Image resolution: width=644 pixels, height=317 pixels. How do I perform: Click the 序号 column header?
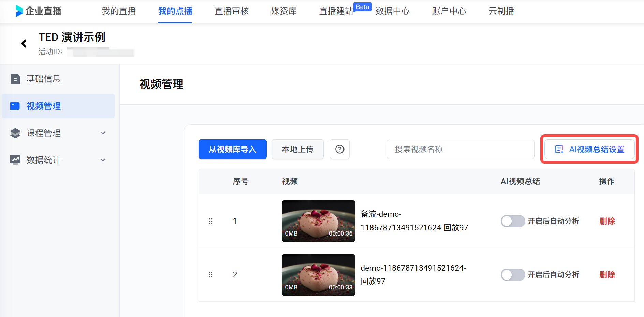(240, 181)
